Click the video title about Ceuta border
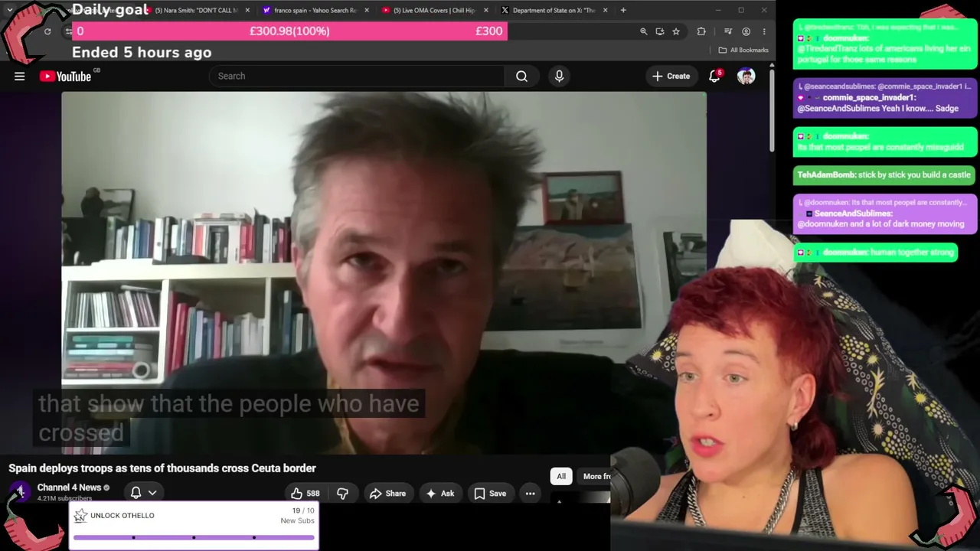 click(162, 468)
